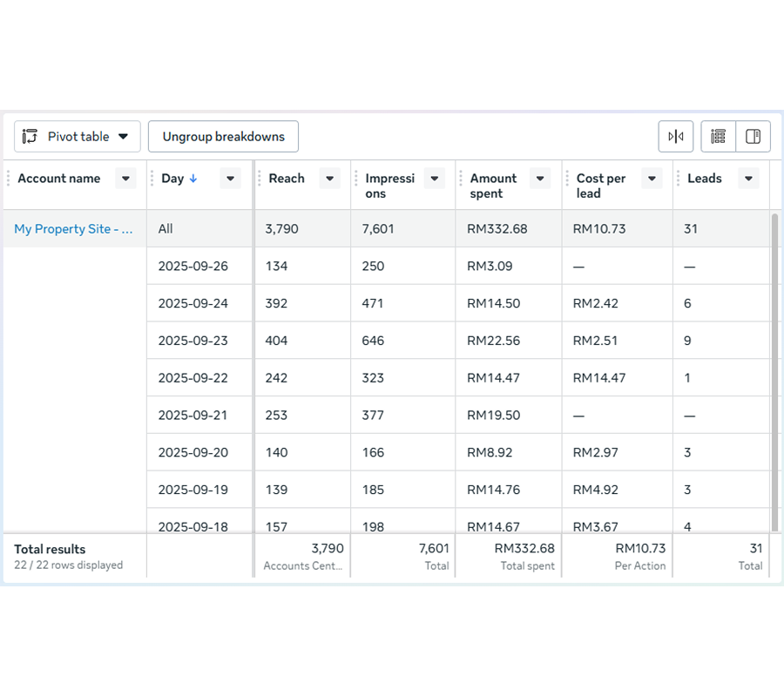Image resolution: width=784 pixels, height=697 pixels.
Task: Click the Pivot table icon
Action: pos(29,136)
